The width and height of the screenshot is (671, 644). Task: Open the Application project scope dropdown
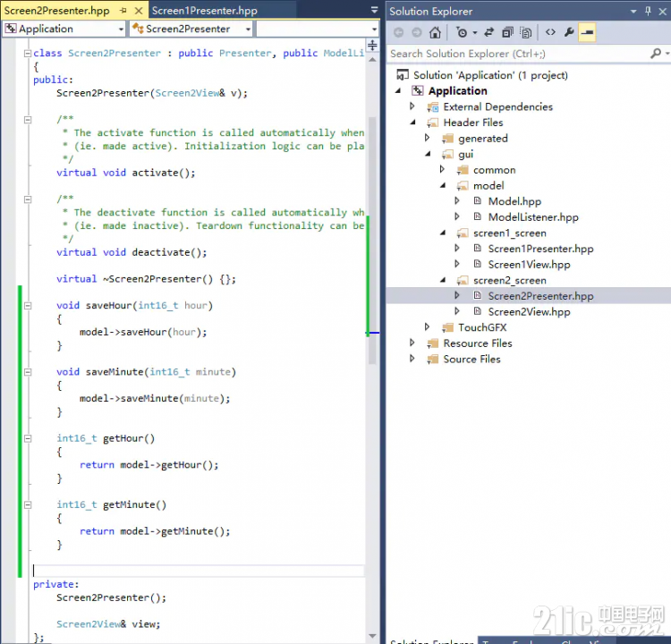tap(121, 30)
